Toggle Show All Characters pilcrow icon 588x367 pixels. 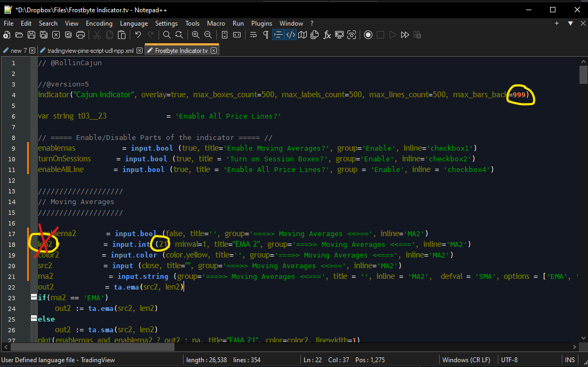click(266, 35)
